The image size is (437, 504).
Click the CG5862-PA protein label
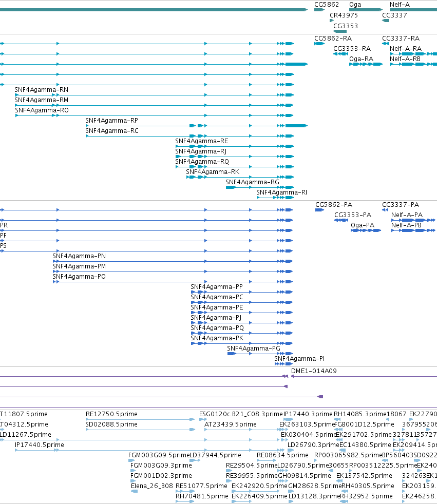click(x=334, y=205)
